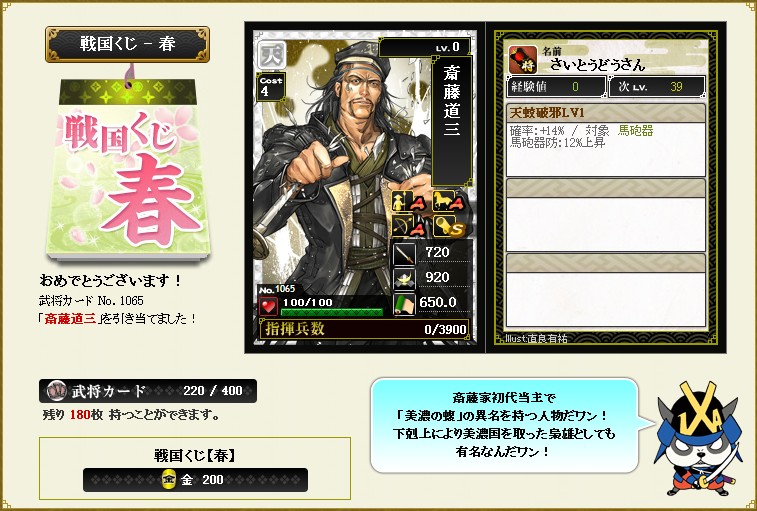Viewport: 757px width, 511px height.
Task: Click the red heart HP icon
Action: coord(268,306)
